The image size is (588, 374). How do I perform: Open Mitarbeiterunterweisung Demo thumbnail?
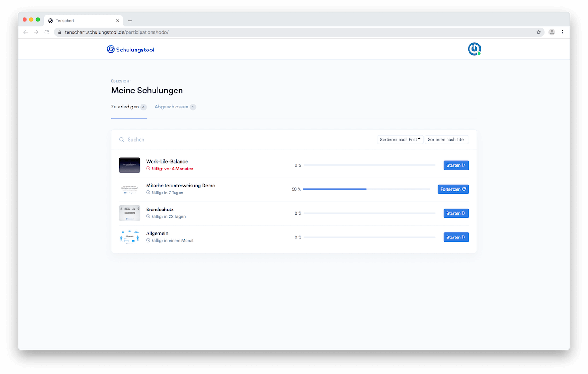pyautogui.click(x=130, y=189)
